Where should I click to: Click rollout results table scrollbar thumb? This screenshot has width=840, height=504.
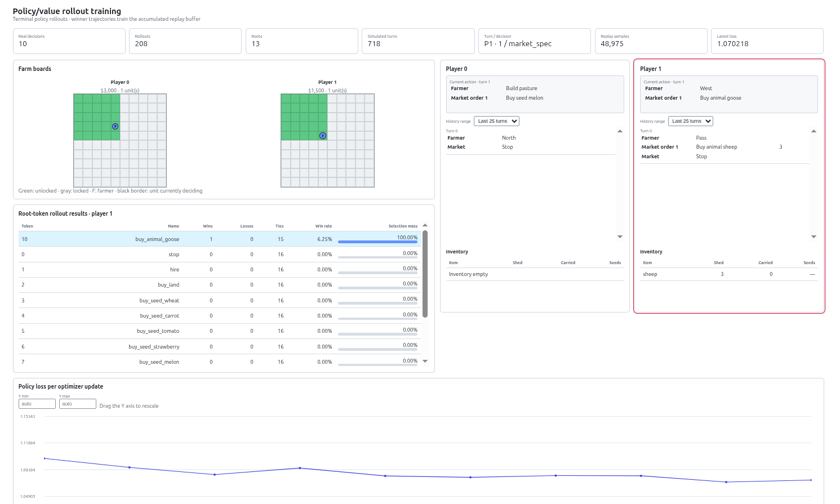(425, 274)
